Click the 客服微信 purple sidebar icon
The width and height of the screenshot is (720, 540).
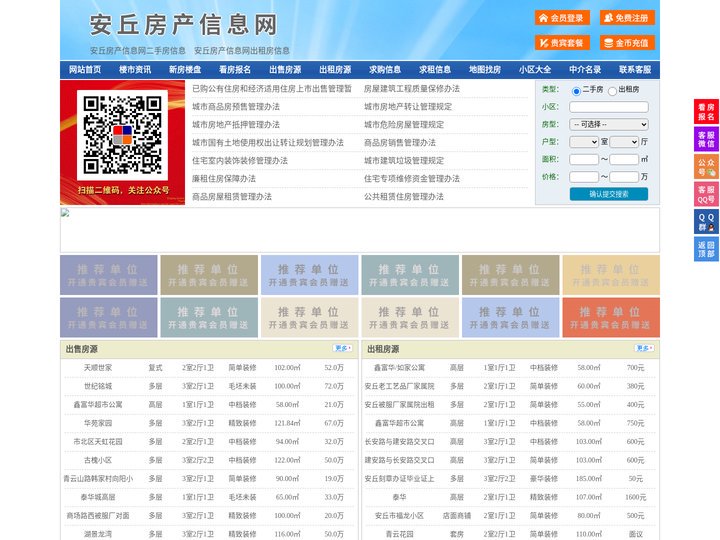[706, 139]
